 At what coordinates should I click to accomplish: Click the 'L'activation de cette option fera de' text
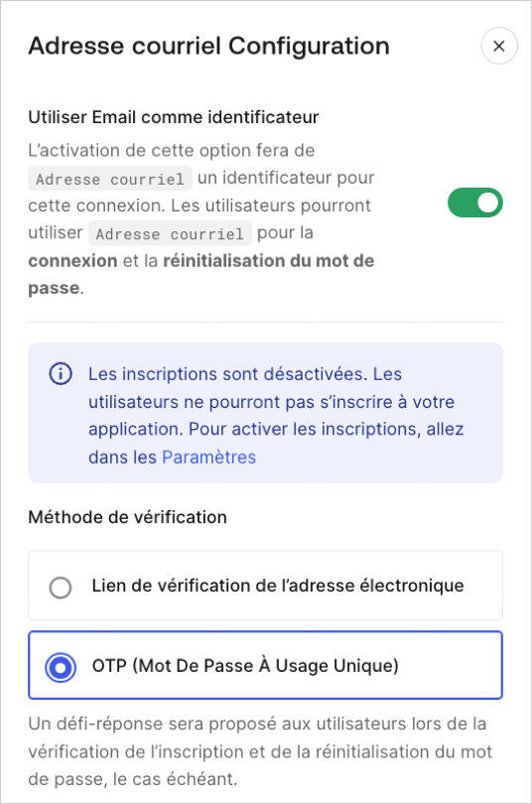click(x=171, y=150)
